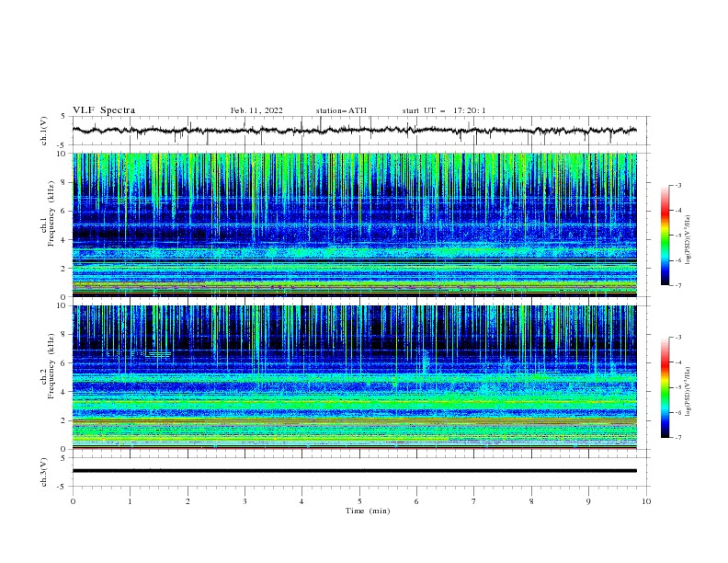Screen dimensions: 728x563
Task: Click the ch.2 spectrogram color bar
Action: [665, 387]
